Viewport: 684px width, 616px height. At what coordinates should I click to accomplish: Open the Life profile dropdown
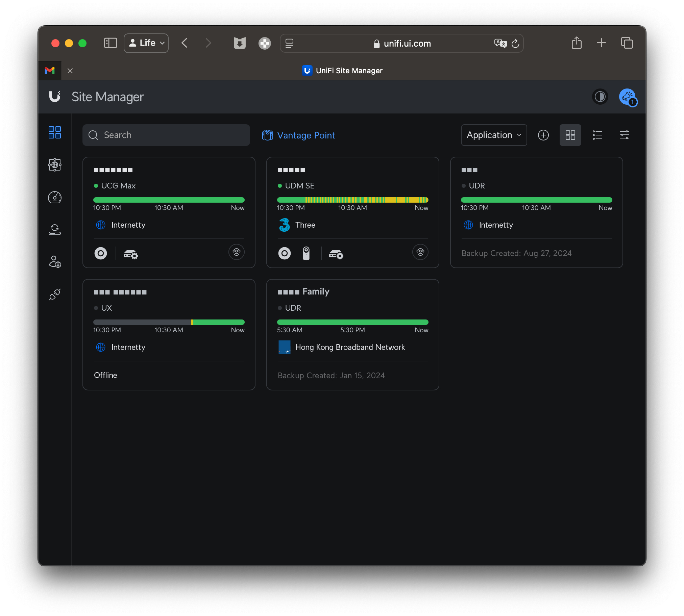coord(146,43)
